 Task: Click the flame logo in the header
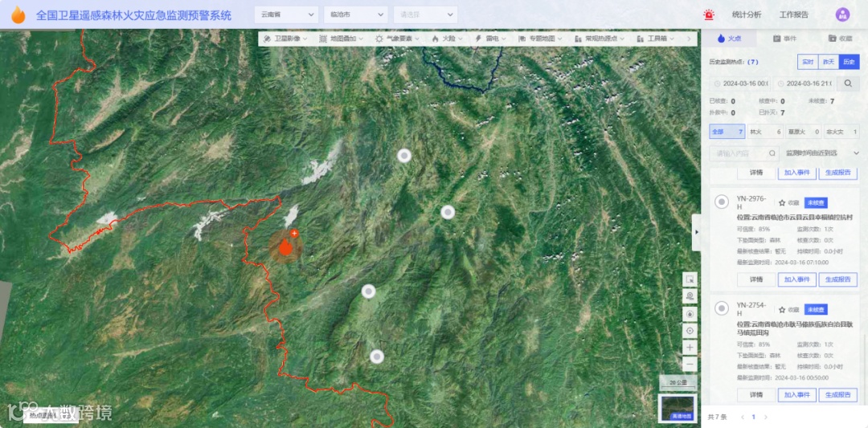pyautogui.click(x=18, y=15)
